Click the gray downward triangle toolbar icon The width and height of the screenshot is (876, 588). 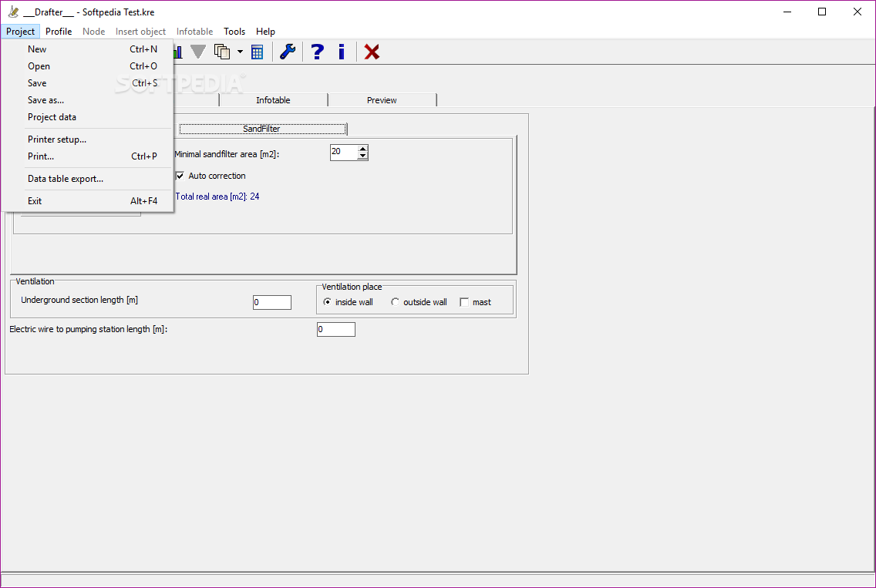pyautogui.click(x=197, y=52)
